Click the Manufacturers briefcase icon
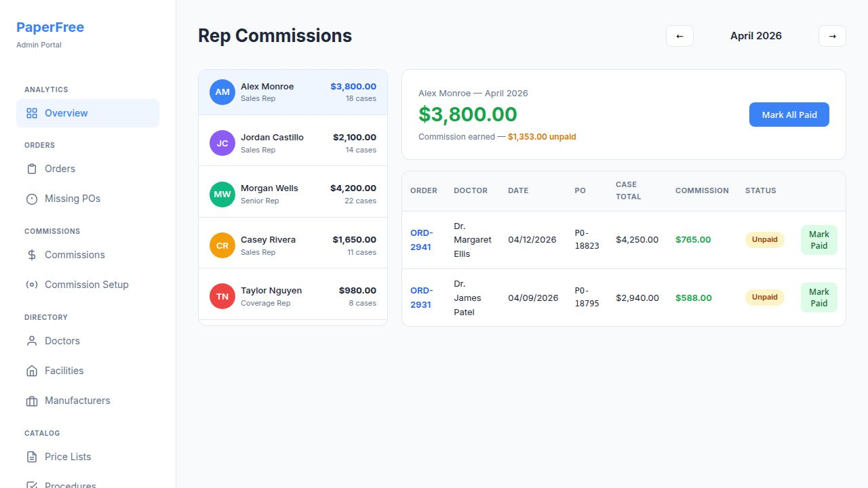 32,401
